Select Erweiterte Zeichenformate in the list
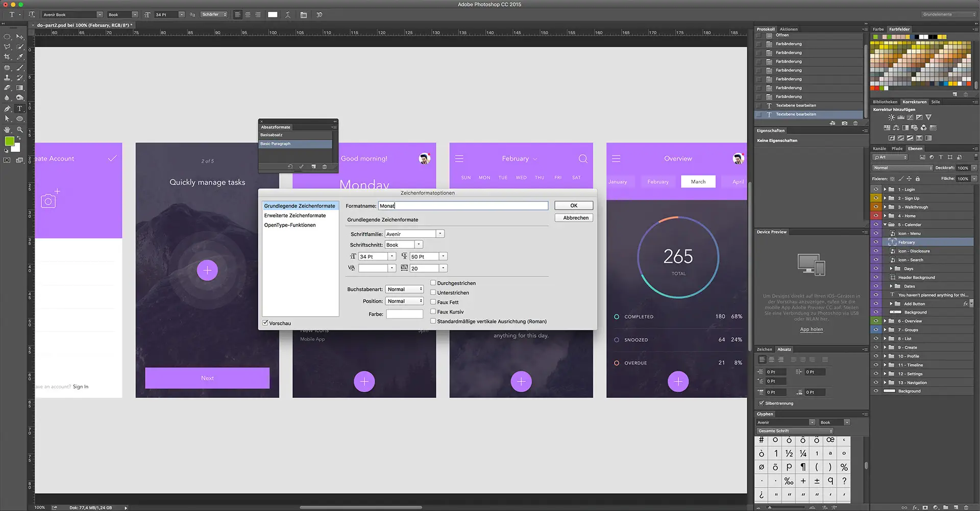Screen dimensions: 980x511 295,216
